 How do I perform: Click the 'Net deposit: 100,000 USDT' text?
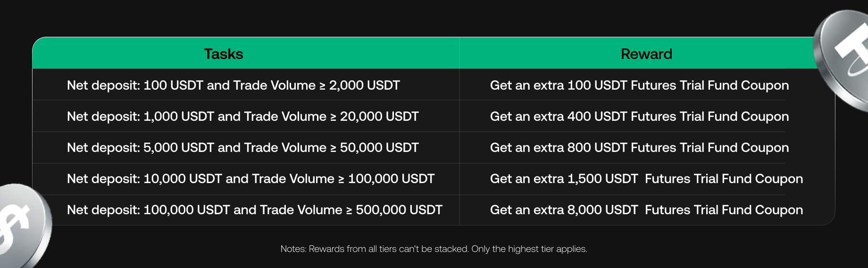(x=148, y=210)
